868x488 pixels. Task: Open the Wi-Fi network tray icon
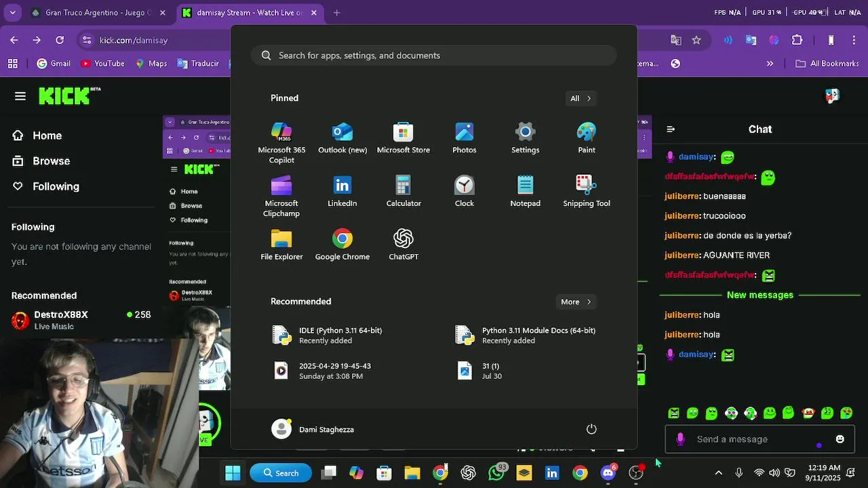tap(759, 473)
